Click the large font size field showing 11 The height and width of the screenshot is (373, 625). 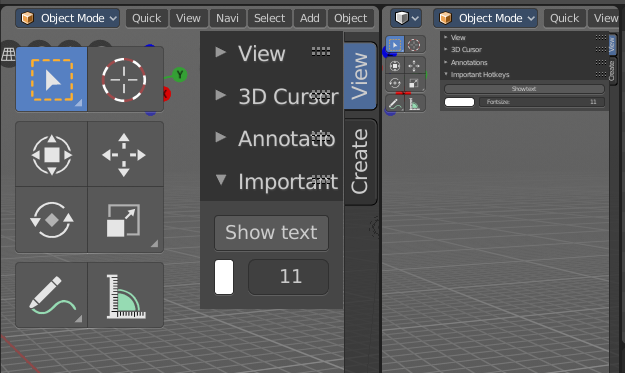[289, 277]
